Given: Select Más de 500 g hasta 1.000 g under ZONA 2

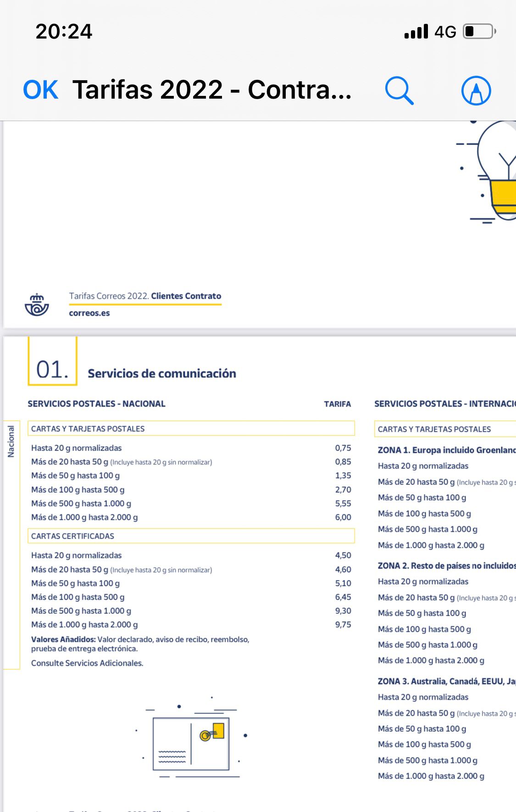Looking at the screenshot, I should (x=428, y=645).
